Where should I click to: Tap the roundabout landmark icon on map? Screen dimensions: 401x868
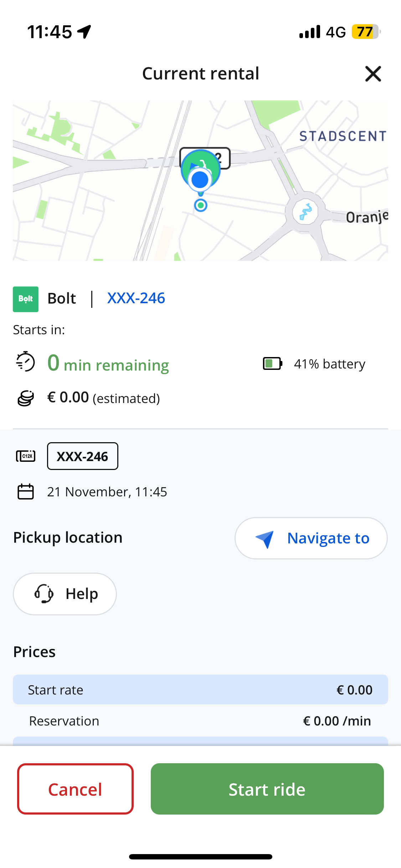(x=305, y=212)
